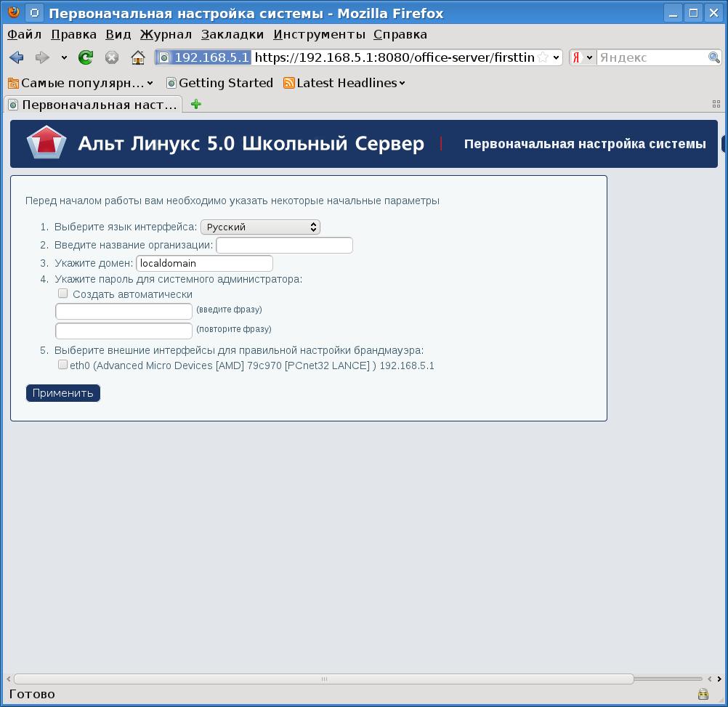The height and width of the screenshot is (707, 728).
Task: Open a new tab with plus icon
Action: [195, 104]
